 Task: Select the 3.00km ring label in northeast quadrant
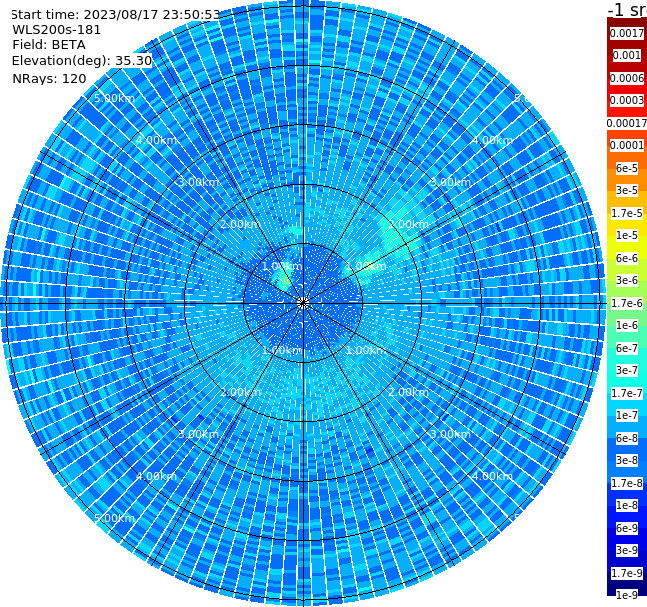[x=451, y=182]
